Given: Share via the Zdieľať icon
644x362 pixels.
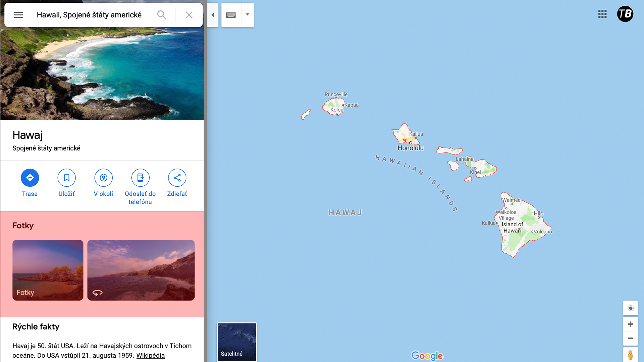Looking at the screenshot, I should [177, 178].
